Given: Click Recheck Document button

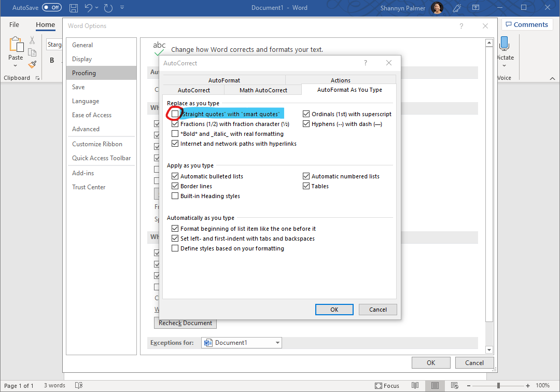Looking at the screenshot, I should (185, 323).
